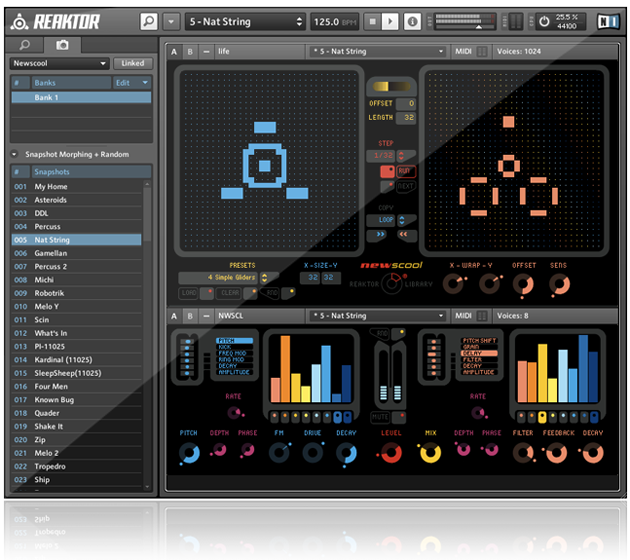Click the MIDI indicator of life instrument
The image size is (630, 560).
pos(471,52)
